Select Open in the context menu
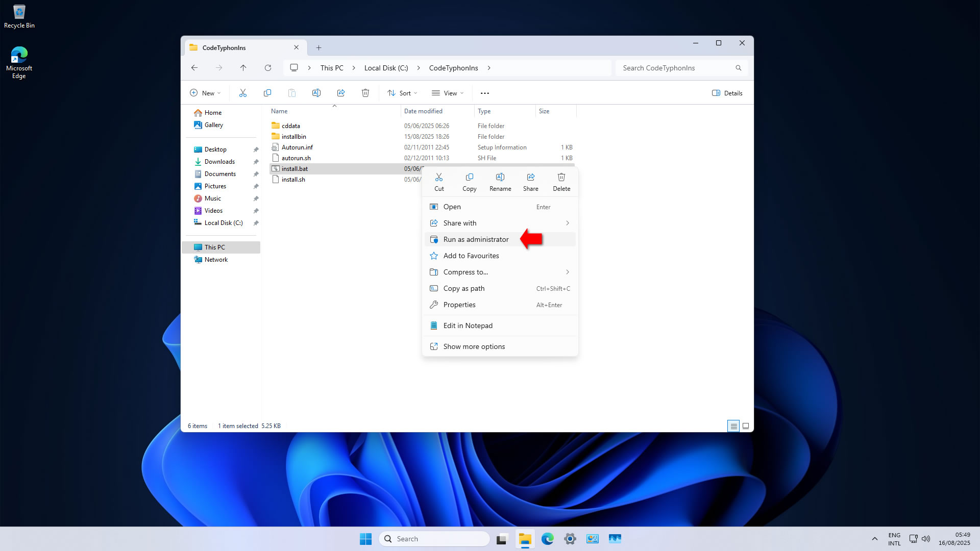980x551 pixels. 500,207
